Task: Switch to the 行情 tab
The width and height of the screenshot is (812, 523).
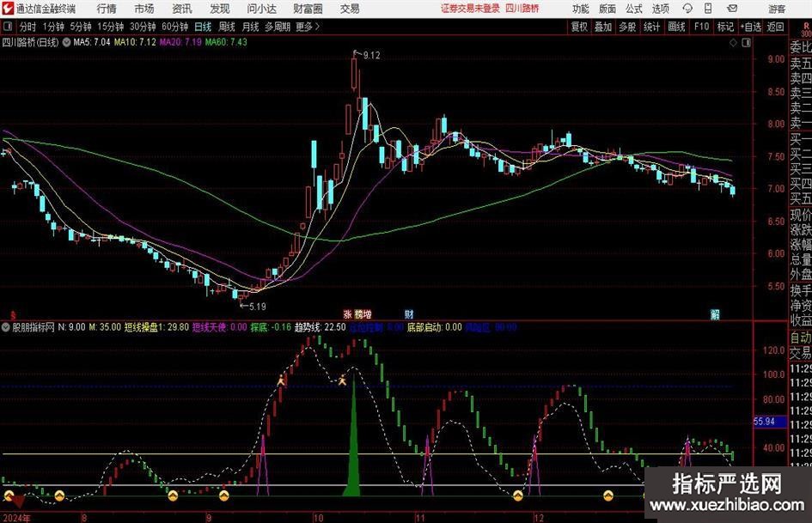Action: coord(107,9)
